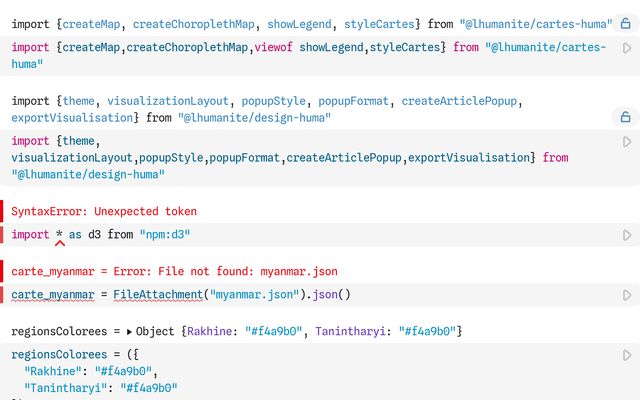
Task: Click popupStyle in import output
Action: 273,101
